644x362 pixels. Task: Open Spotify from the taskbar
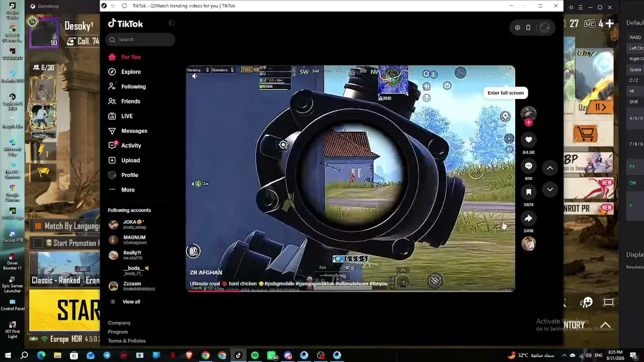point(255,355)
